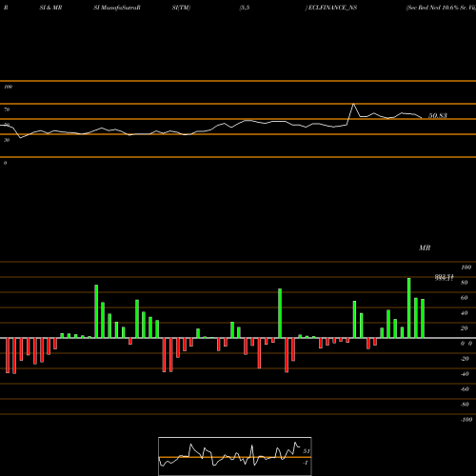Viewport: 476px width, 476px height.
Task: Click the current RSI value 50.83
Action: click(438, 115)
